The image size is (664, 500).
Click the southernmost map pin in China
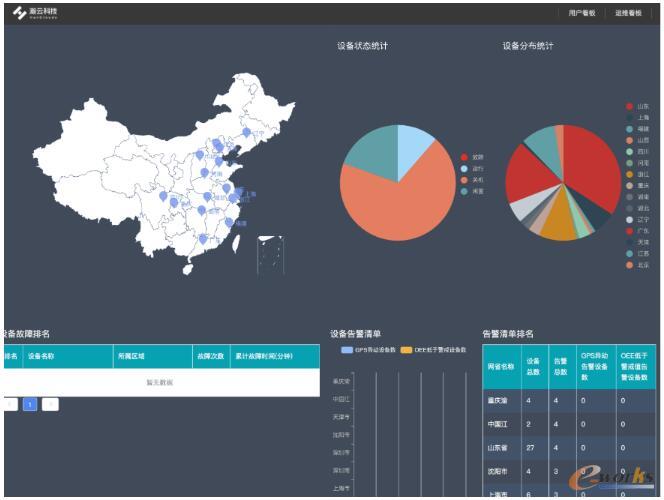[203, 240]
